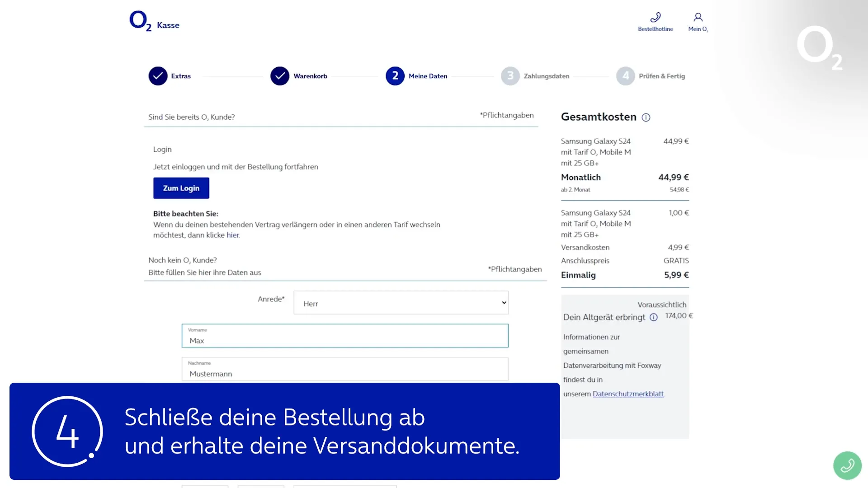Click the Kasse header text
This screenshot has width=868, height=488.
(168, 25)
